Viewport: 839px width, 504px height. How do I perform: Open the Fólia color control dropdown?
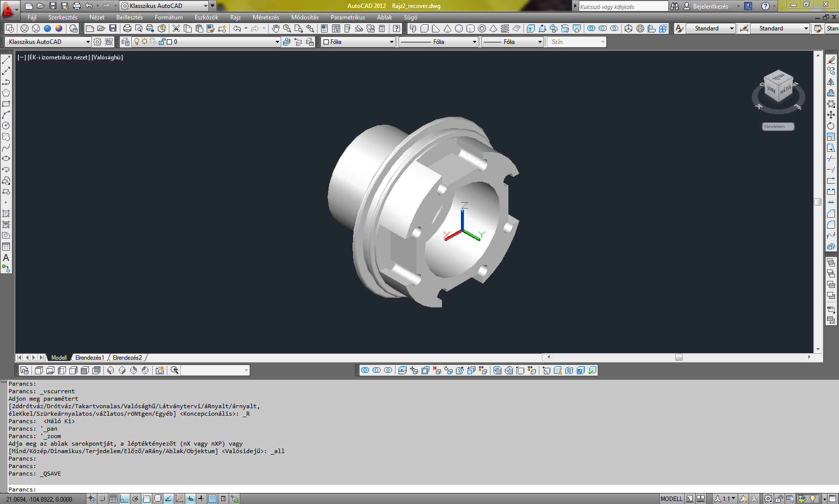[392, 42]
